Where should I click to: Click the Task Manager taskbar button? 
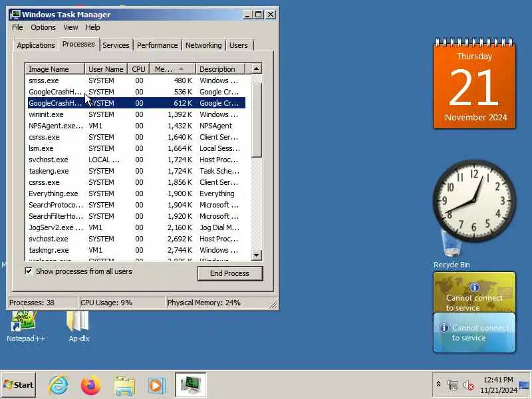[191, 385]
